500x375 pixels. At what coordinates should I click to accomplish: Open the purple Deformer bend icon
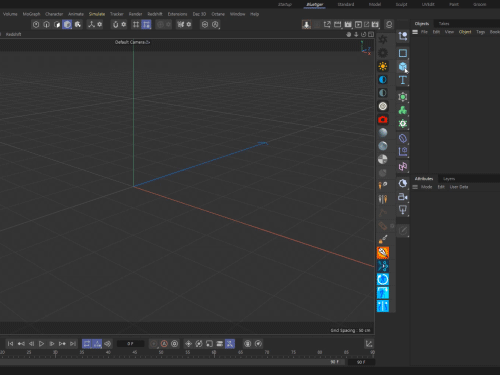[403, 138]
